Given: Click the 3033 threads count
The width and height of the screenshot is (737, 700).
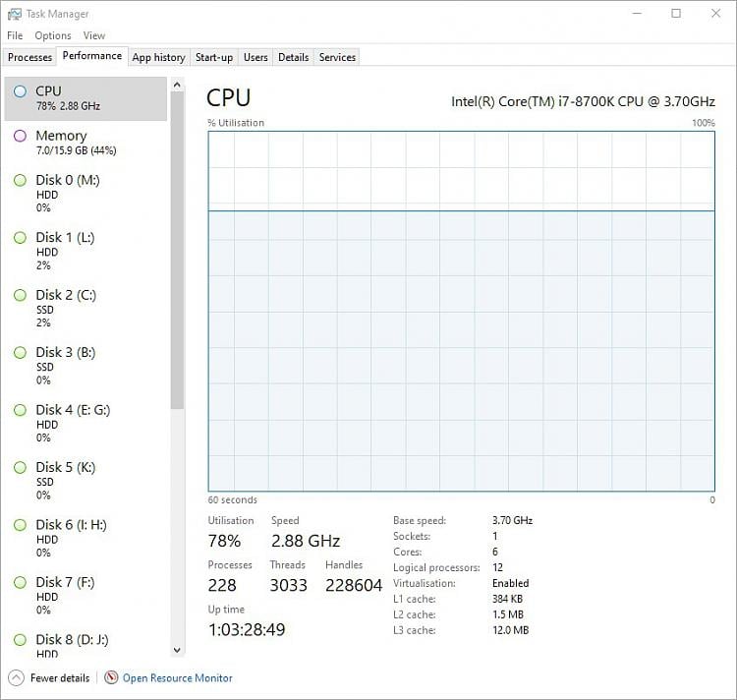Looking at the screenshot, I should 288,585.
